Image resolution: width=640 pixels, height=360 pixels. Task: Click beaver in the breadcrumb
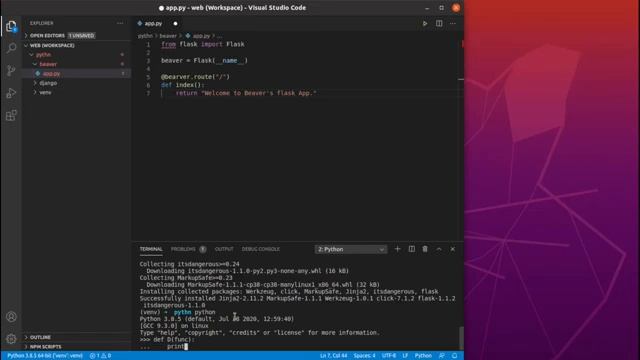pyautogui.click(x=168, y=36)
